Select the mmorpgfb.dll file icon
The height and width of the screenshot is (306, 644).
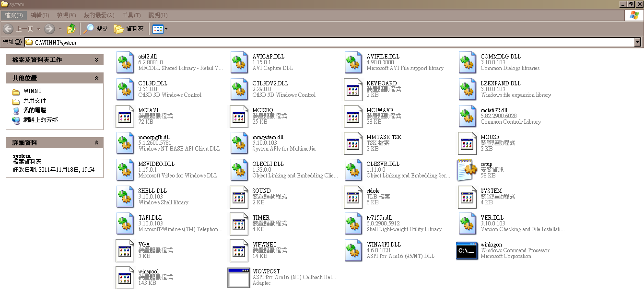pos(125,143)
